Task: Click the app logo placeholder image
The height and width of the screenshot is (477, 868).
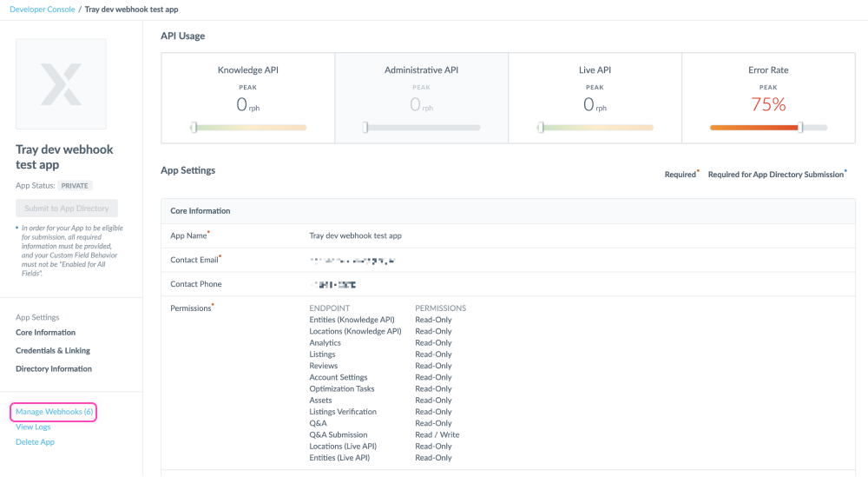Action: click(x=61, y=83)
